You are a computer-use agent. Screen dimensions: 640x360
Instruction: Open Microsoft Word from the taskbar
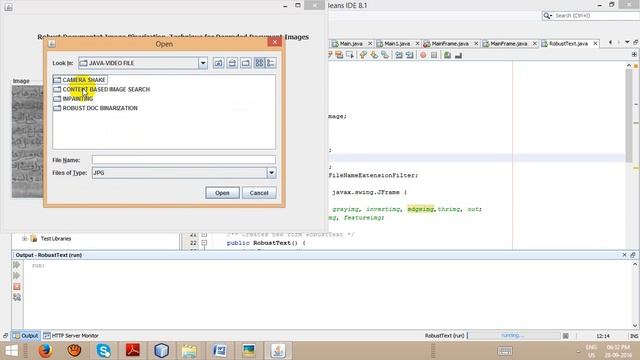tap(220, 351)
